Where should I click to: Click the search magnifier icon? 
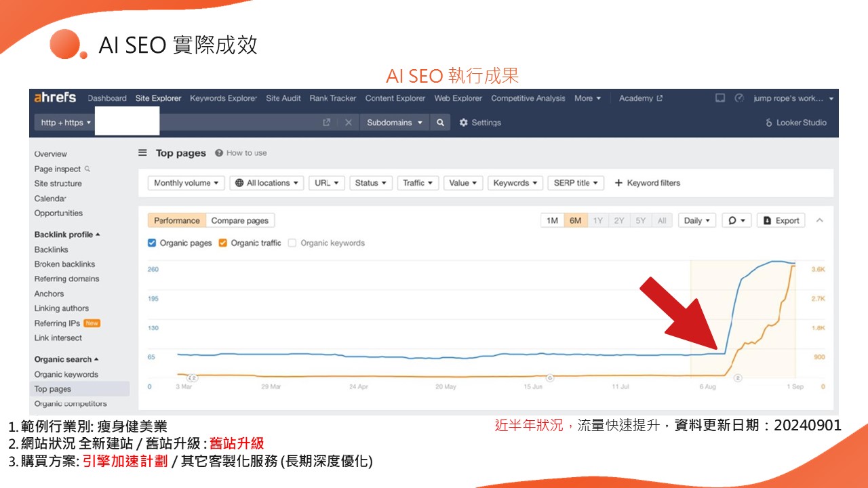point(440,123)
